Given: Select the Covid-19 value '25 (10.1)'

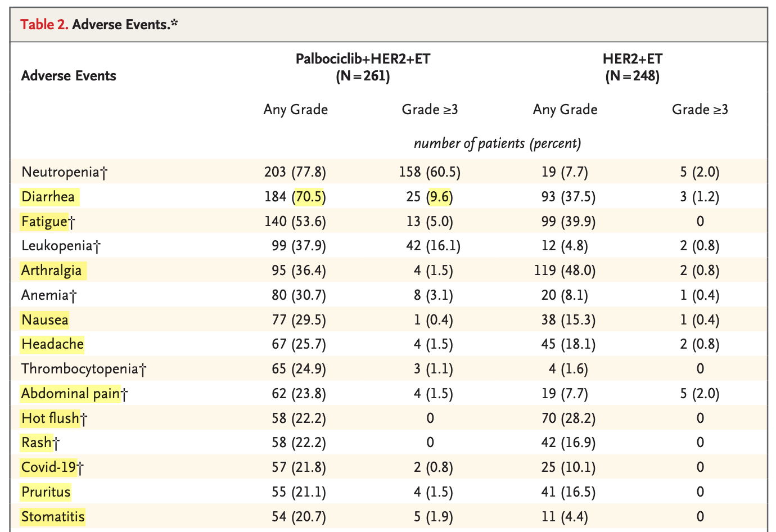Looking at the screenshot, I should point(568,467).
